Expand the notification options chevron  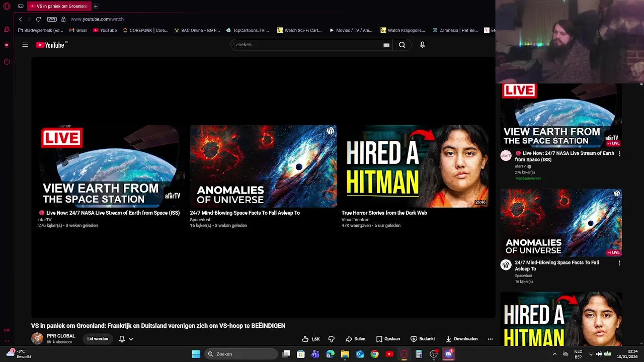pyautogui.click(x=131, y=339)
